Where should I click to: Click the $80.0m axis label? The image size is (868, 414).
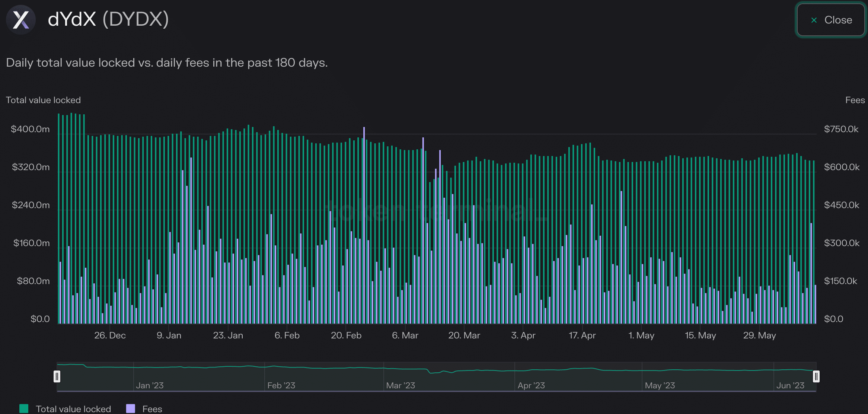(33, 281)
